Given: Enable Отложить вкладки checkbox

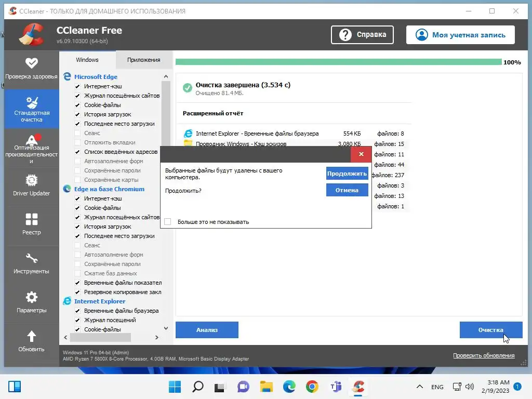Looking at the screenshot, I should 77,142.
